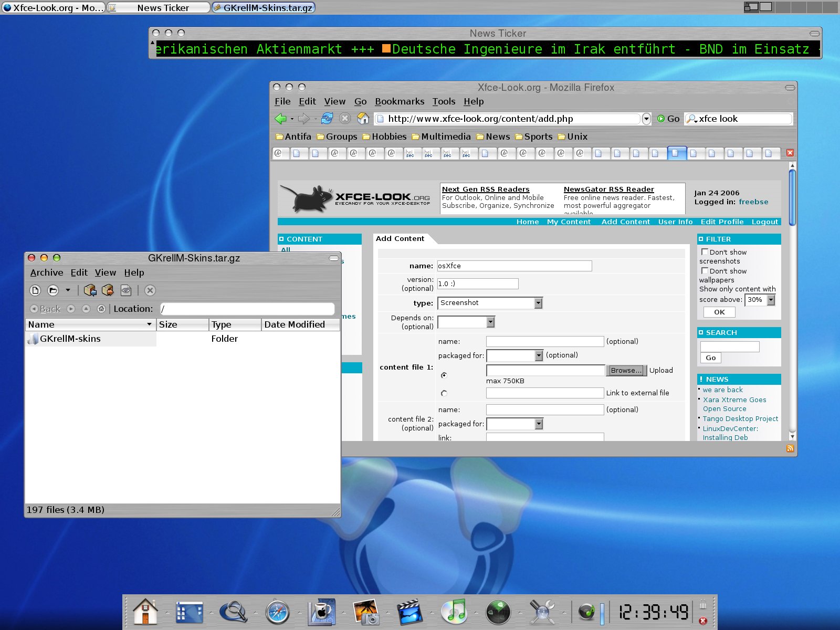Open the Firefox URL history dropdown arrow
Image resolution: width=840 pixels, height=630 pixels.
coord(646,119)
